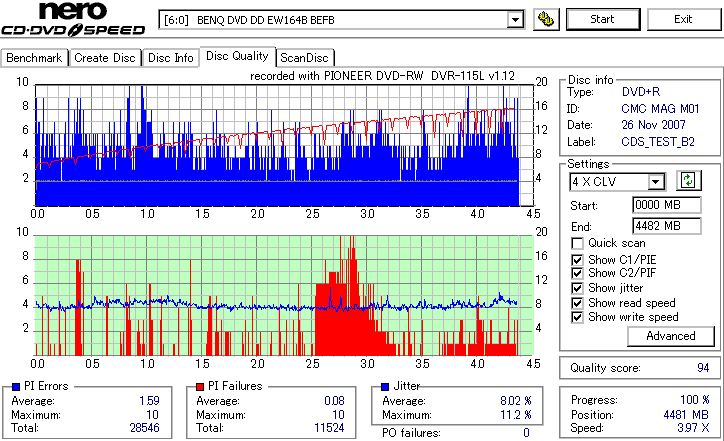This screenshot has height=441, width=724.
Task: Click the disc type DVD+R
Action: click(640, 92)
